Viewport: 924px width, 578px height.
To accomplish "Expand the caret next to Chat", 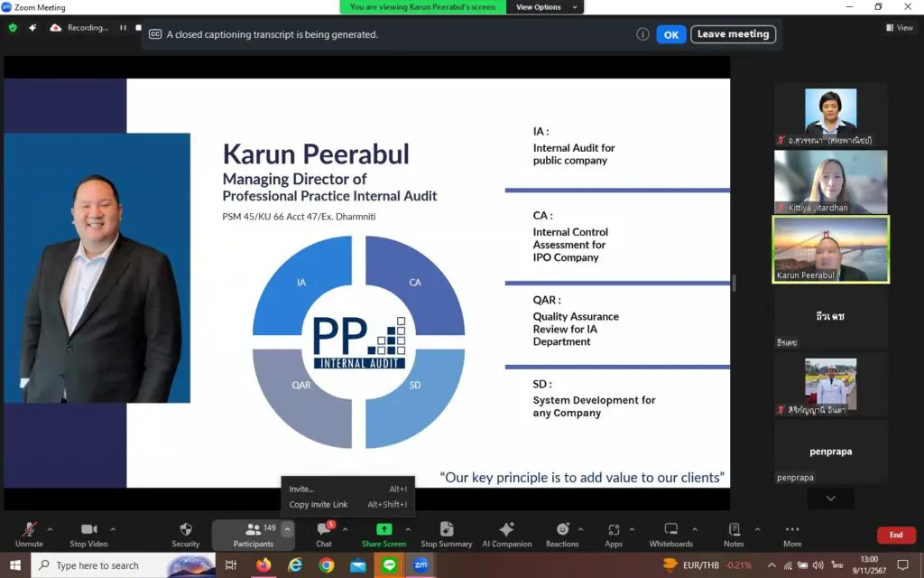I will (346, 529).
